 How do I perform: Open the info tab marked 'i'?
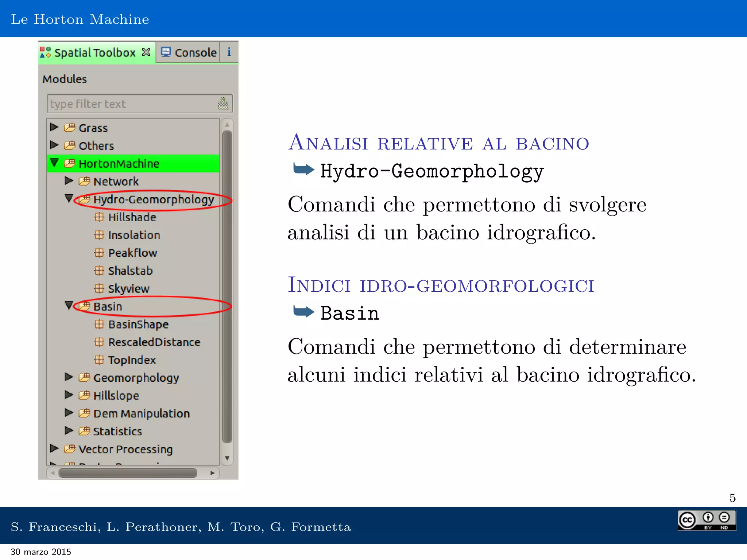click(x=229, y=52)
